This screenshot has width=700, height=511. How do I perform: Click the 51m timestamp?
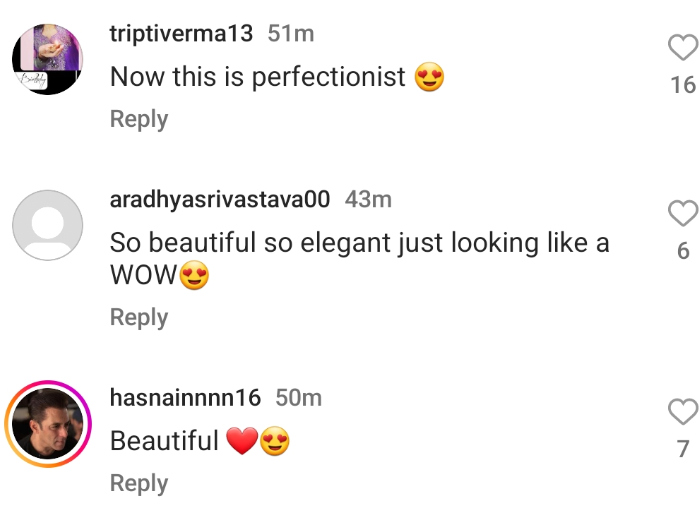click(291, 33)
